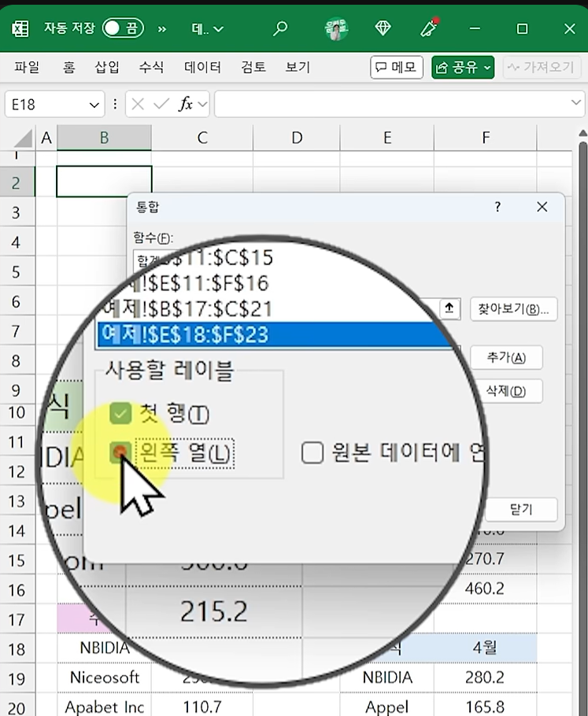The height and width of the screenshot is (716, 588).
Task: Click the vertical scrollbar up arrow
Action: [582, 133]
